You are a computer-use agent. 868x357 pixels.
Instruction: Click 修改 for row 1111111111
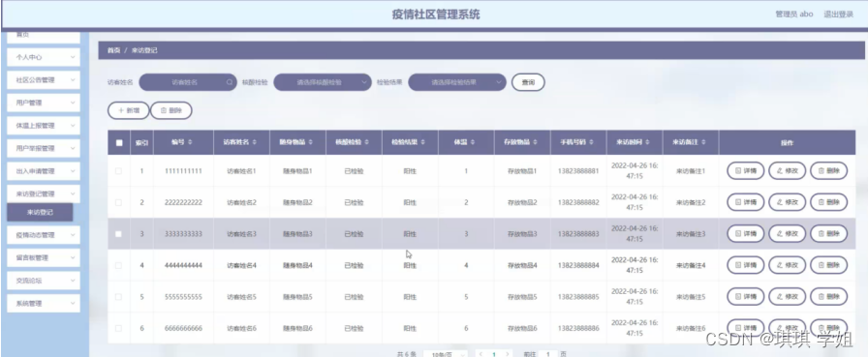(788, 171)
